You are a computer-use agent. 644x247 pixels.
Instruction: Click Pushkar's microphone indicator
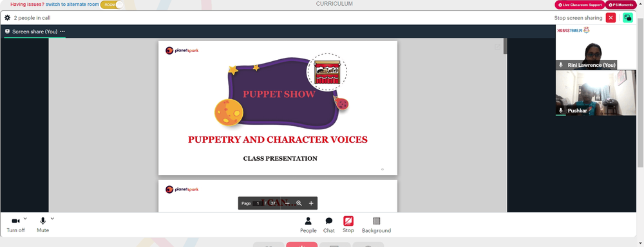pos(561,111)
